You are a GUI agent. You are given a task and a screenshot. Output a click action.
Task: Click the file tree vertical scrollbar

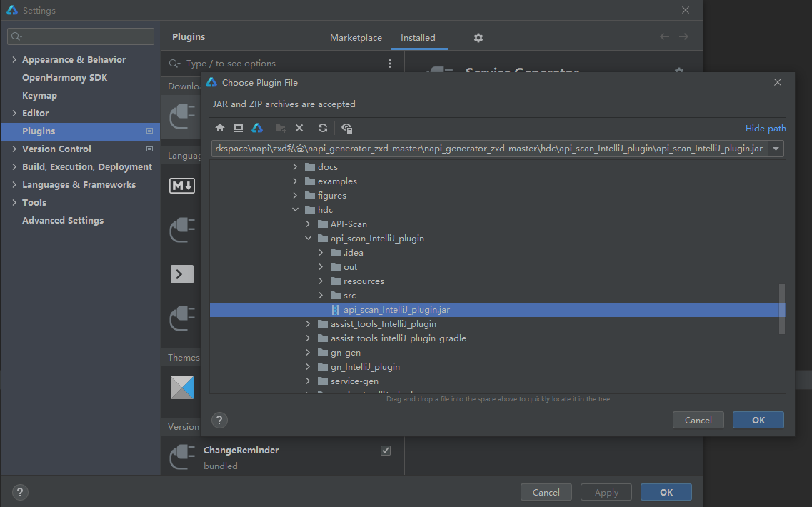782,309
